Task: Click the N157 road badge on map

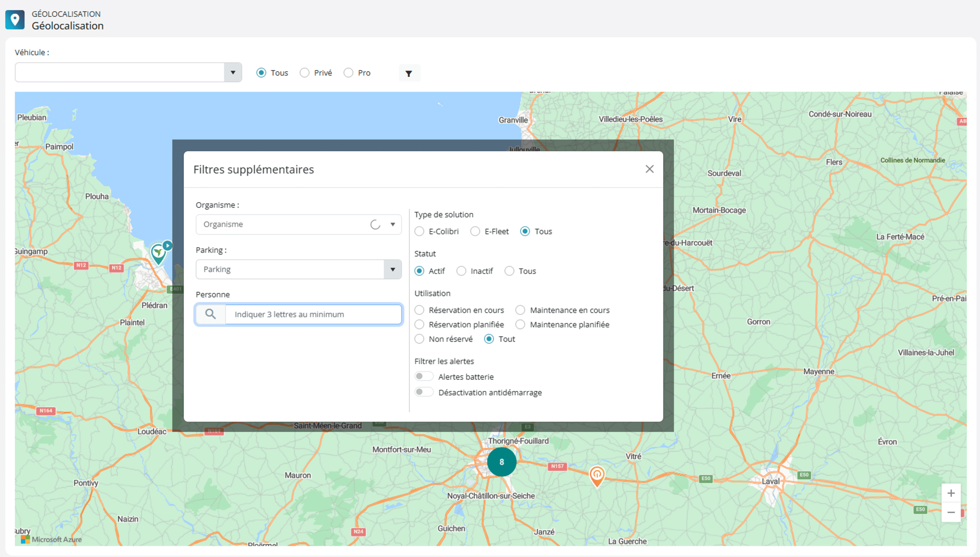Action: 557,466
